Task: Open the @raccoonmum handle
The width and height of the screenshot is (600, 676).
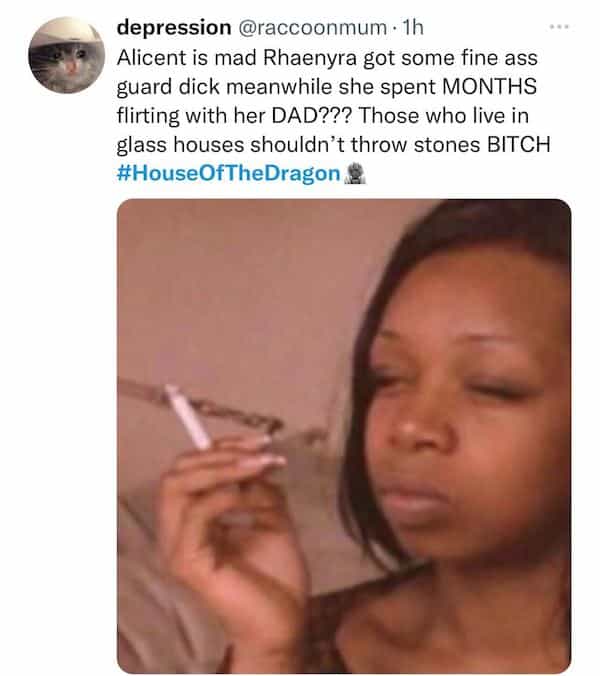Action: 312,28
